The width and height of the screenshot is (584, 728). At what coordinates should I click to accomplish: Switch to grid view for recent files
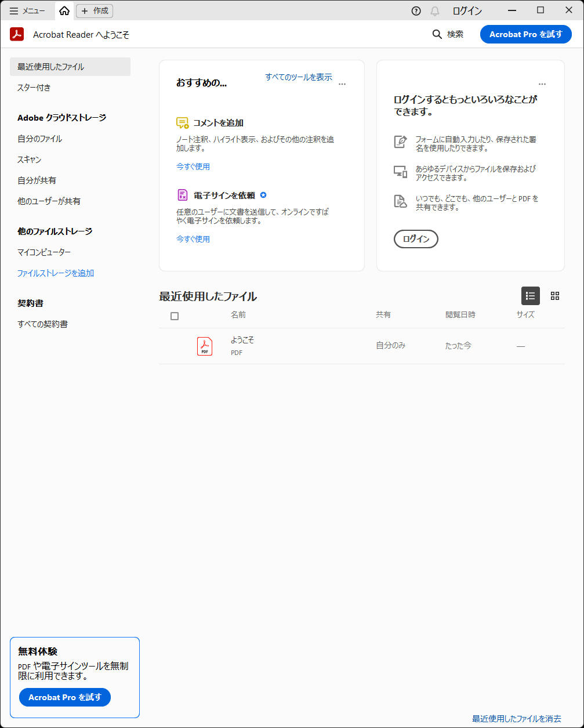(555, 296)
